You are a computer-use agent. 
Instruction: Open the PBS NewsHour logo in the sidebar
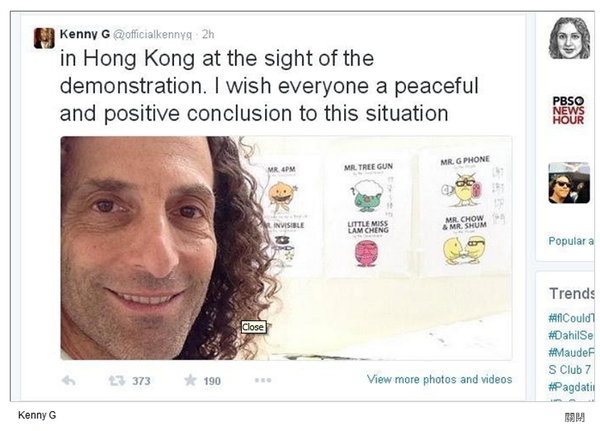tap(568, 110)
